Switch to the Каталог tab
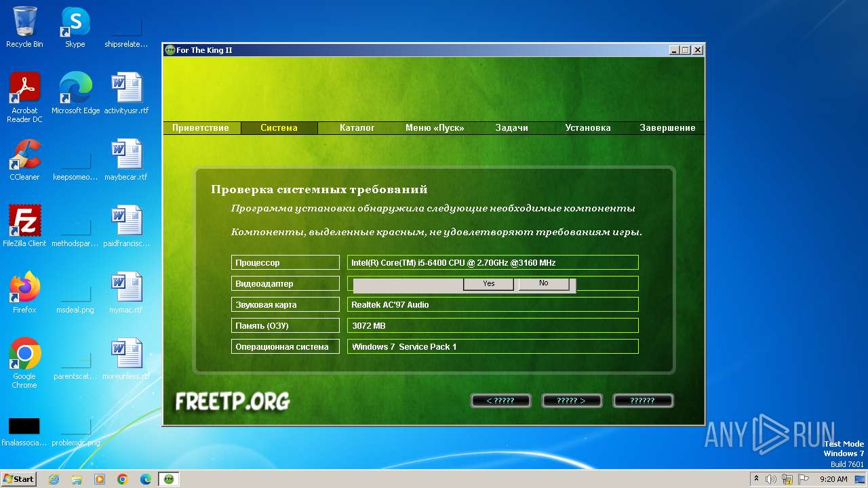 click(357, 127)
